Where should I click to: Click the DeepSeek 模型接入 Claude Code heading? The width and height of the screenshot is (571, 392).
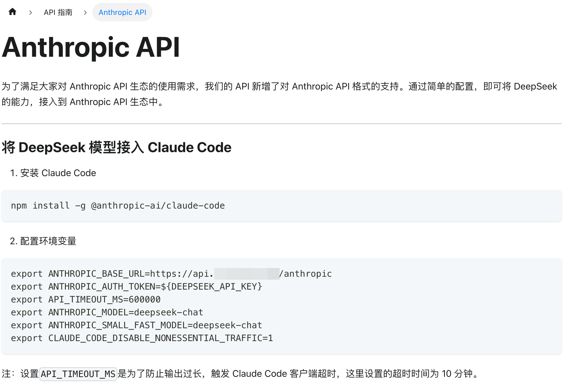pos(116,147)
